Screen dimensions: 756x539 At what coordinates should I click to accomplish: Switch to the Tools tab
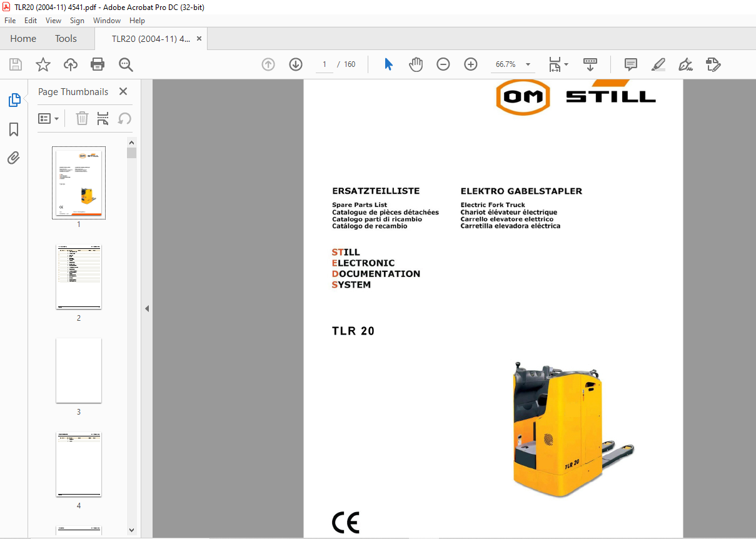[66, 38]
